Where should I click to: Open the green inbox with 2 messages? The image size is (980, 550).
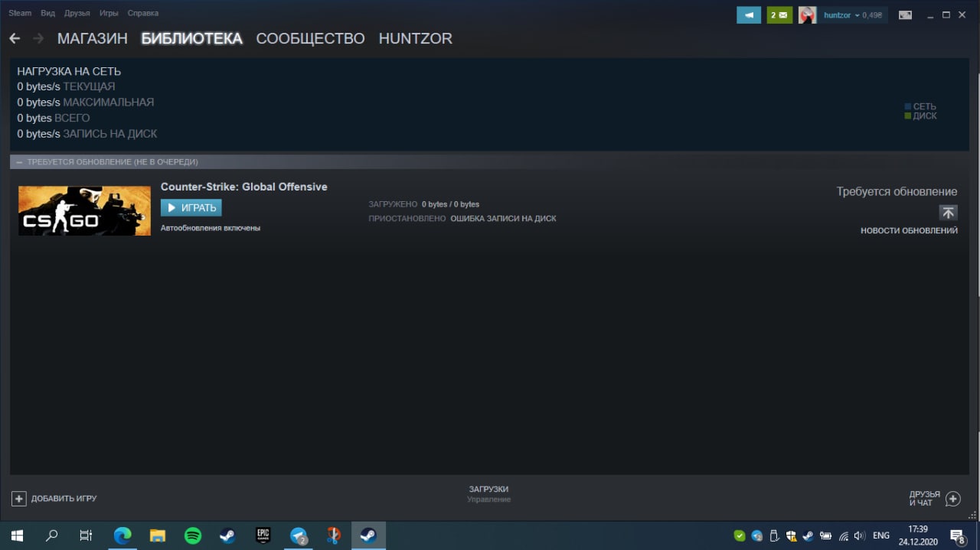[779, 15]
